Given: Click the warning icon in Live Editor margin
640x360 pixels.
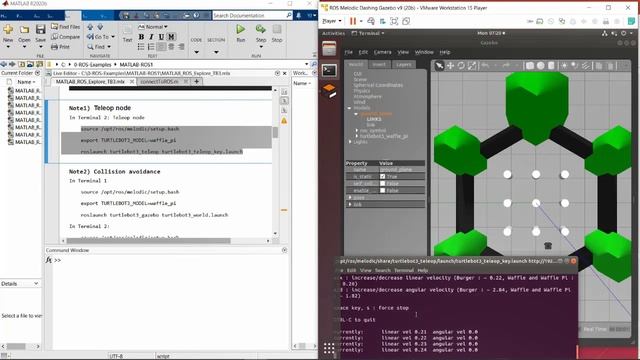Looking at the screenshot, I should click(x=284, y=121).
